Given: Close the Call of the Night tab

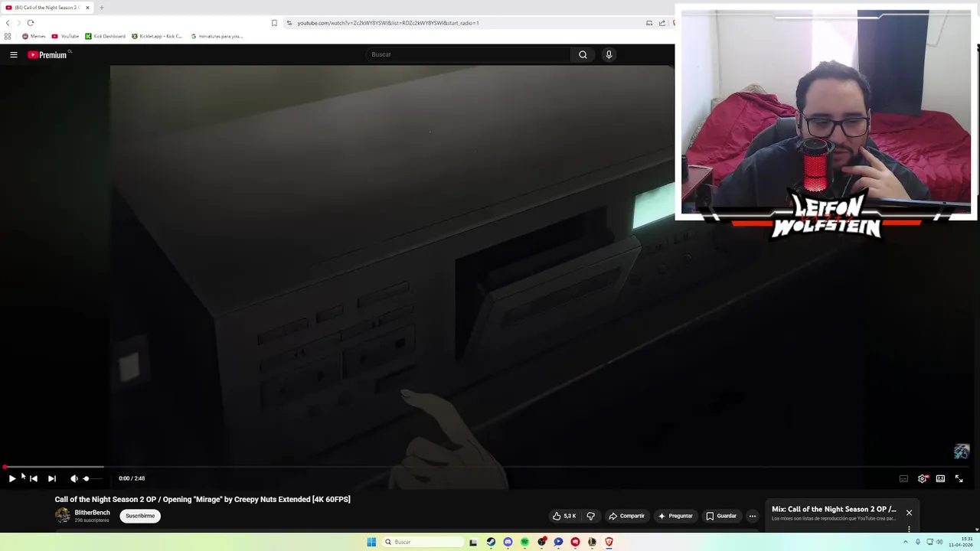Looking at the screenshot, I should pos(87,8).
